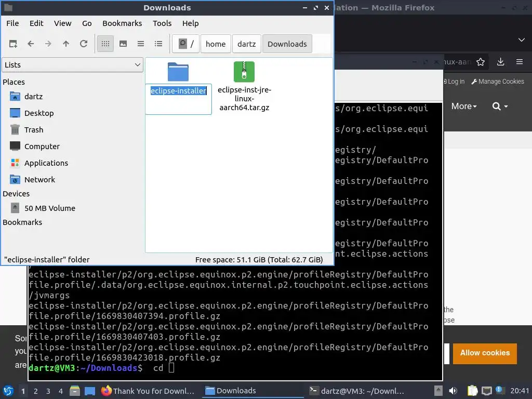Open the search dropdown on Eclipse site
The image size is (532, 399).
(500, 106)
